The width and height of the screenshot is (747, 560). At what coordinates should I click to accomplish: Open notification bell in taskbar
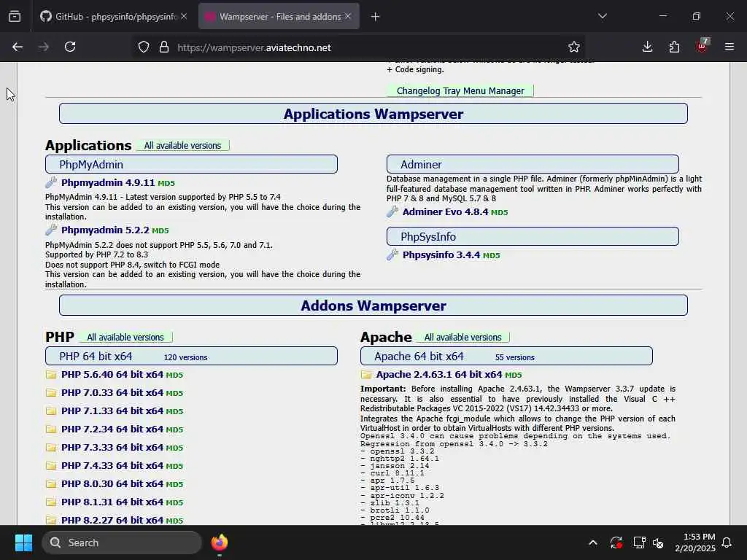[727, 542]
